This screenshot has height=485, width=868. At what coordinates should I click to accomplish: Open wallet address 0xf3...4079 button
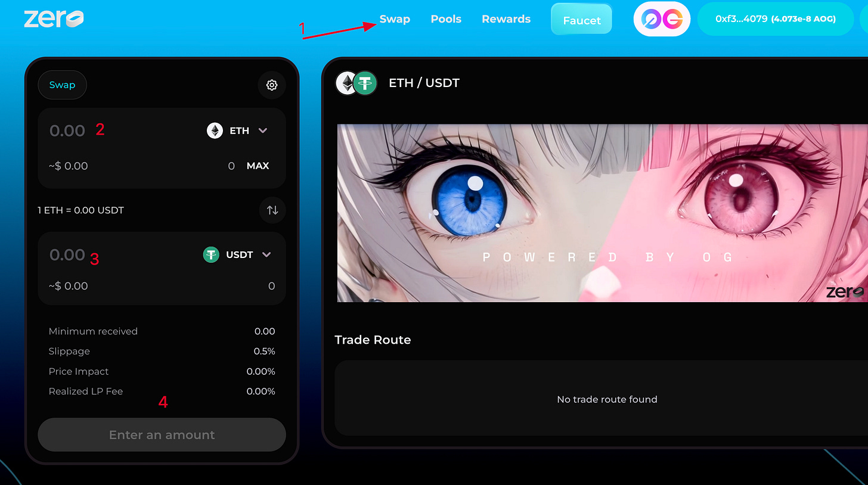pos(776,19)
